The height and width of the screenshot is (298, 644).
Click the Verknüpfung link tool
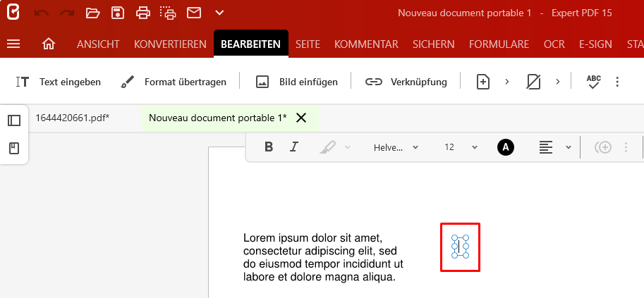(x=406, y=82)
